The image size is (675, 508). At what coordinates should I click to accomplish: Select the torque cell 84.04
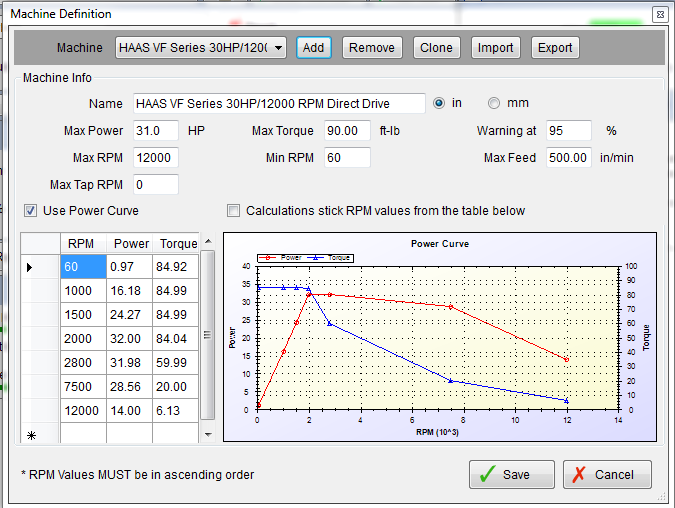tap(175, 339)
